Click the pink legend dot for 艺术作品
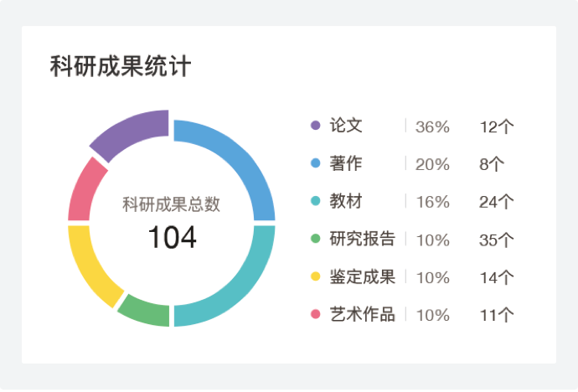The height and width of the screenshot is (392, 578). tap(316, 314)
